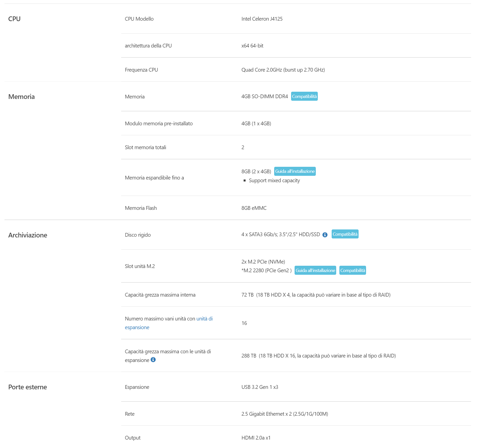Open Compatibilità badge in Disco rigido row

[345, 234]
